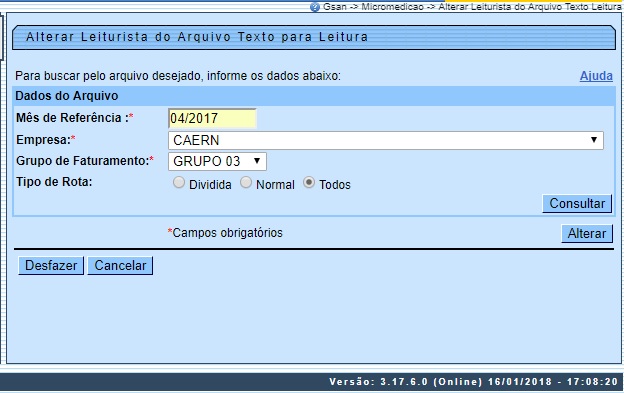Click the page title Alterar Leiturista do Arquivo
624x393 pixels.
click(x=197, y=37)
